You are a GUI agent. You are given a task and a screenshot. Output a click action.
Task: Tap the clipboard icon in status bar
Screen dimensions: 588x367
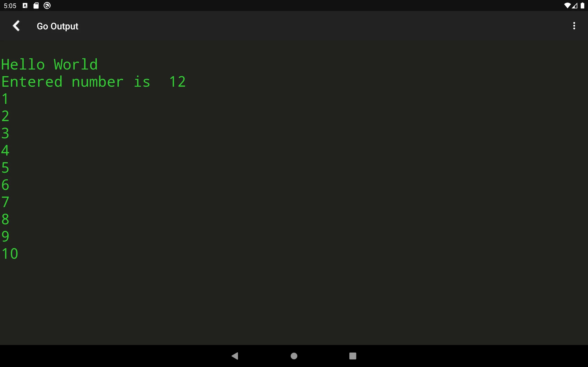point(37,5)
